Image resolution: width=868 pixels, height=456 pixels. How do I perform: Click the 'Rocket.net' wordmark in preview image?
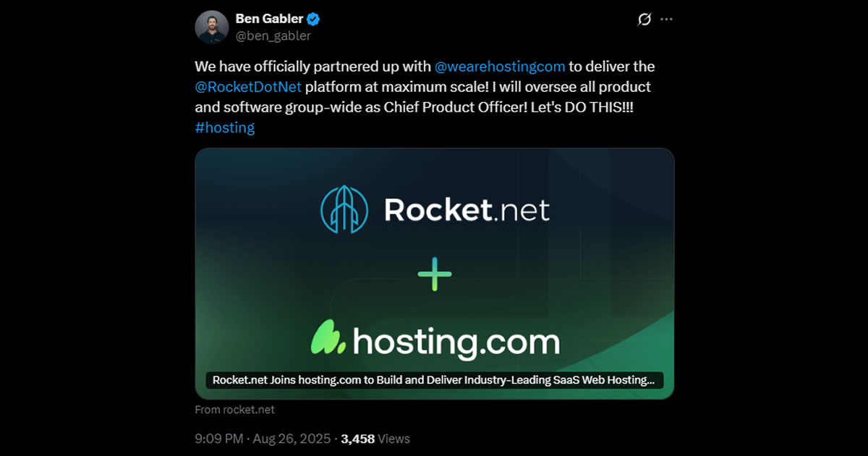467,210
